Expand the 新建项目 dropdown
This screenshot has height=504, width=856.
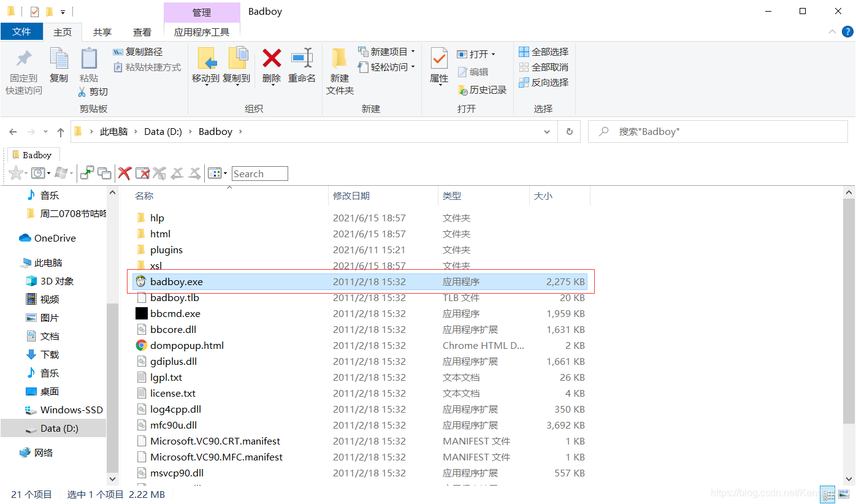pyautogui.click(x=413, y=52)
